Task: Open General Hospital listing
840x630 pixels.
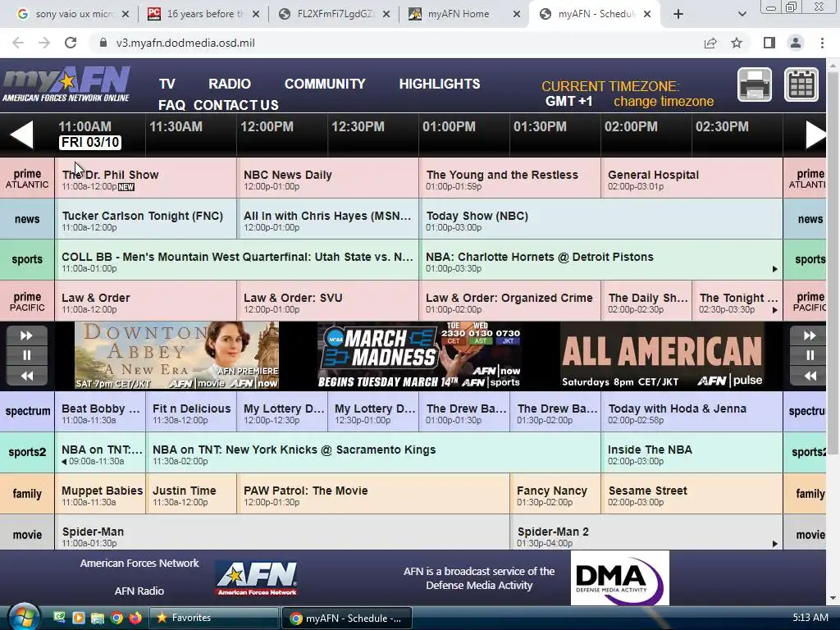Action: click(x=692, y=178)
